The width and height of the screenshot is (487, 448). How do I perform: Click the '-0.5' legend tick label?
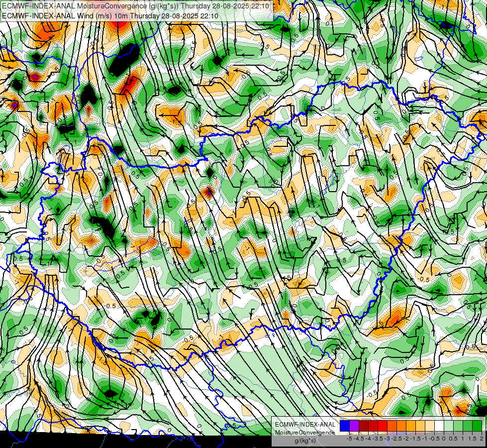(434, 439)
